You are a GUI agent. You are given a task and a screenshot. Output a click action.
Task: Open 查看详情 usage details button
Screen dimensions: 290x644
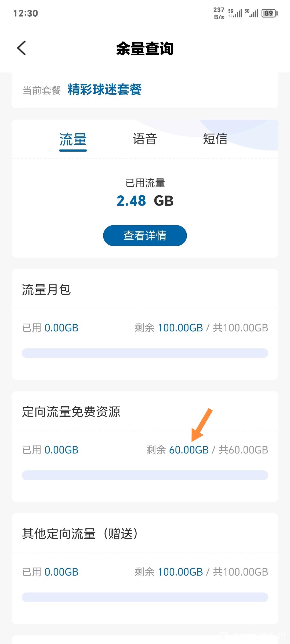[x=145, y=236]
